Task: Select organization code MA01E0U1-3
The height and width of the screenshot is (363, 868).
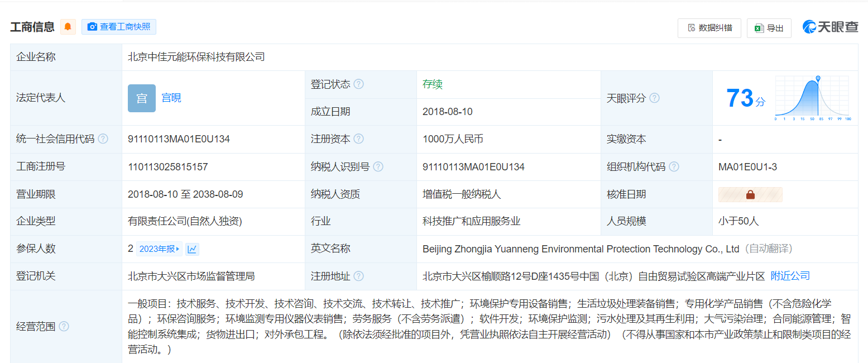Action: tap(747, 166)
